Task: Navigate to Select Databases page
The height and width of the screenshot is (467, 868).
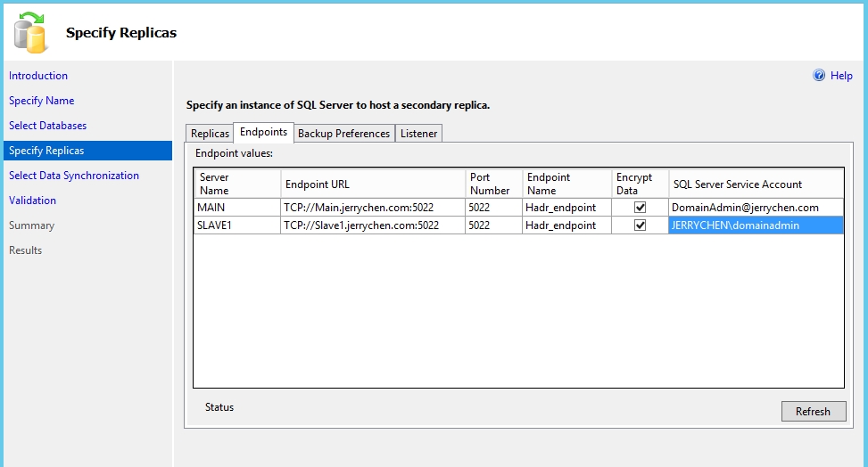Action: (47, 126)
